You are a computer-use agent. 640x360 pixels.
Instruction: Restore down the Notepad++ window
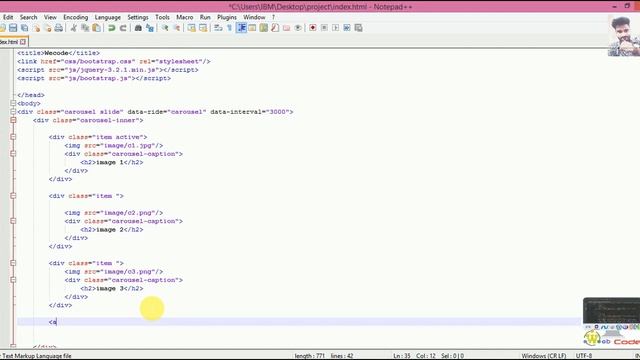627,6
